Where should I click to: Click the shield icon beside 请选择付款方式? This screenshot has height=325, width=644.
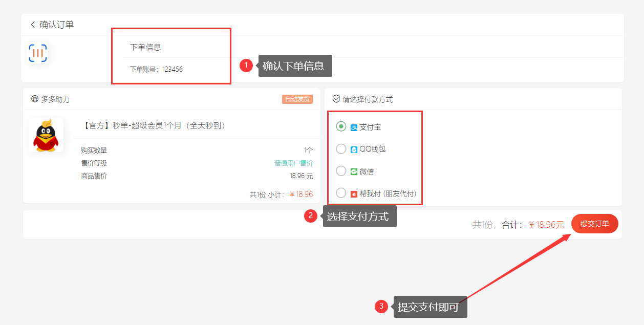click(336, 99)
